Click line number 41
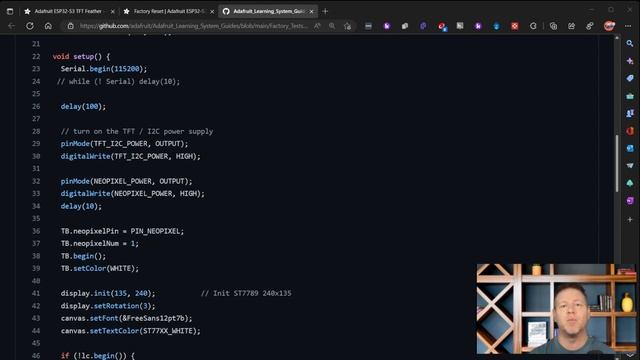The width and height of the screenshot is (640, 360). 36,293
